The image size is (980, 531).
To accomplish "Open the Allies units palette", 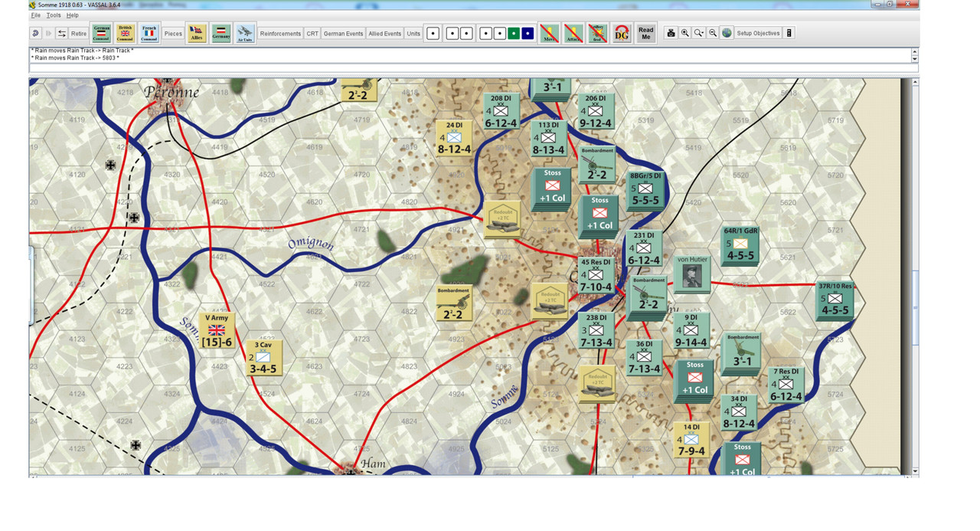I will (x=197, y=33).
